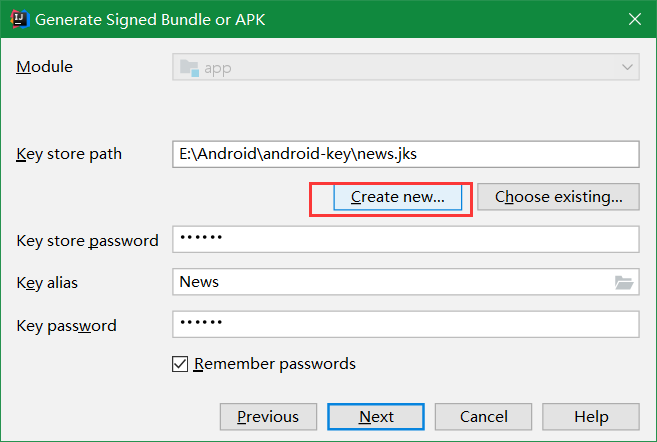
Task: Expand the Module dropdown arrow
Action: [x=627, y=67]
